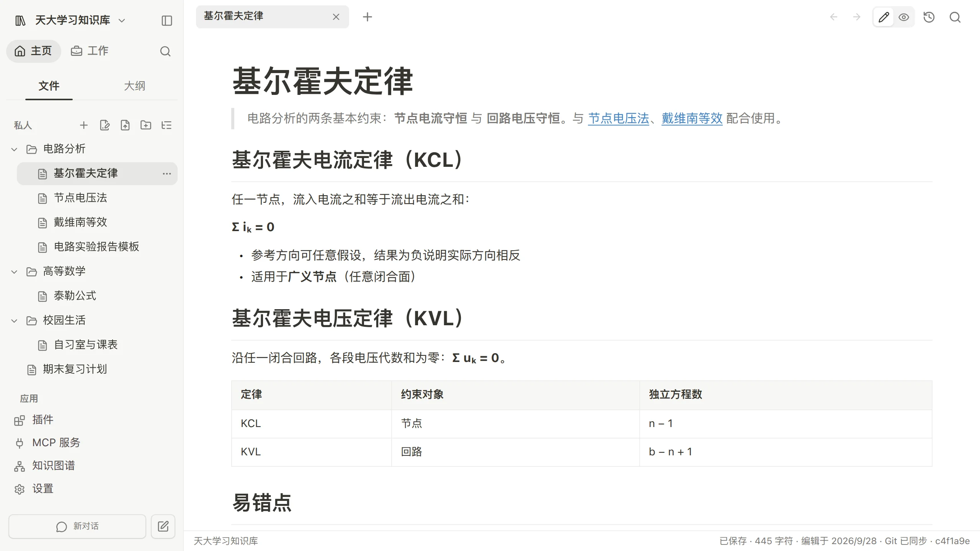This screenshot has width=980, height=551.
Task: Import a file via the upload-page icon
Action: 125,125
